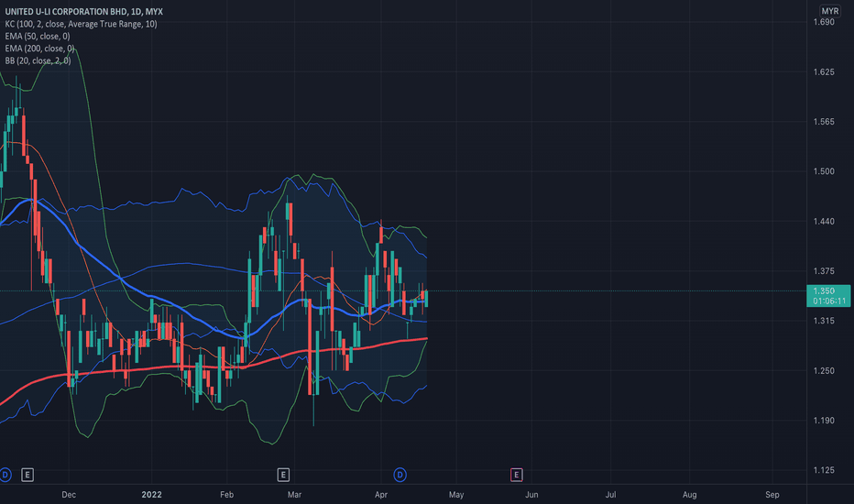Click the Jun label on time axis

point(531,495)
